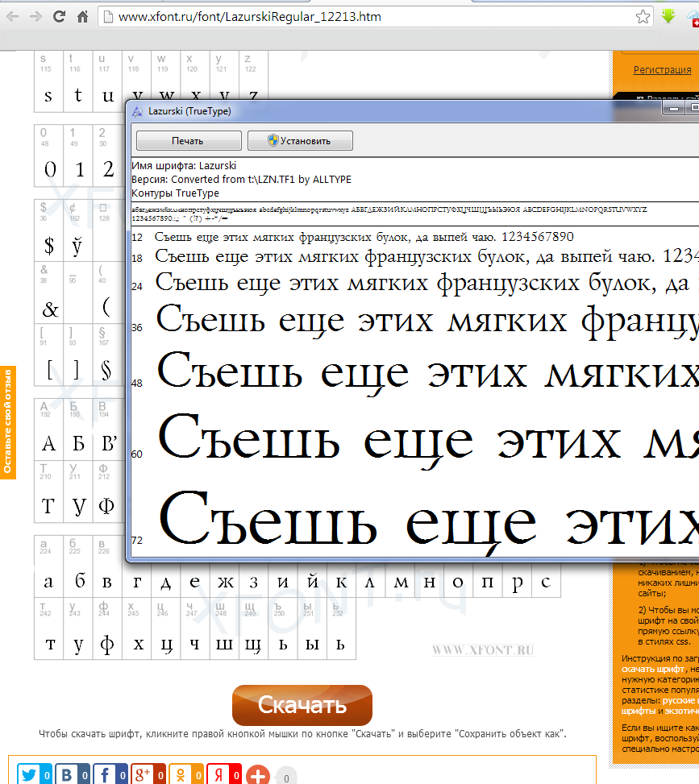Click the lowercase х glyph cell
699x784 pixels.
click(x=136, y=628)
